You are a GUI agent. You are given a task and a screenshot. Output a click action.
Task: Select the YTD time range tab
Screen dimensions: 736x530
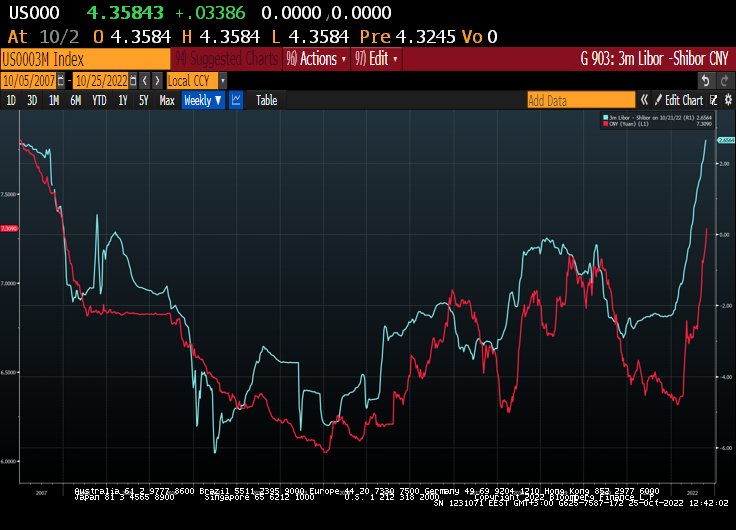(x=99, y=100)
